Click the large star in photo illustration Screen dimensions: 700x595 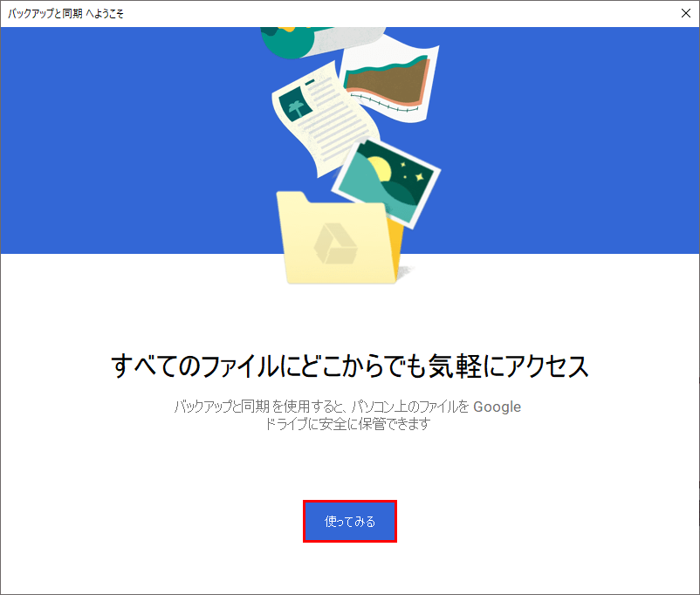(420, 177)
